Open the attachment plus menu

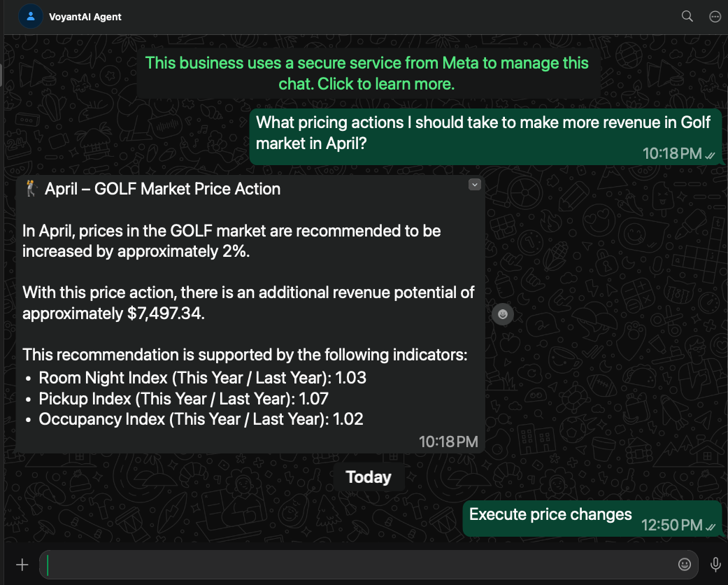pos(22,564)
